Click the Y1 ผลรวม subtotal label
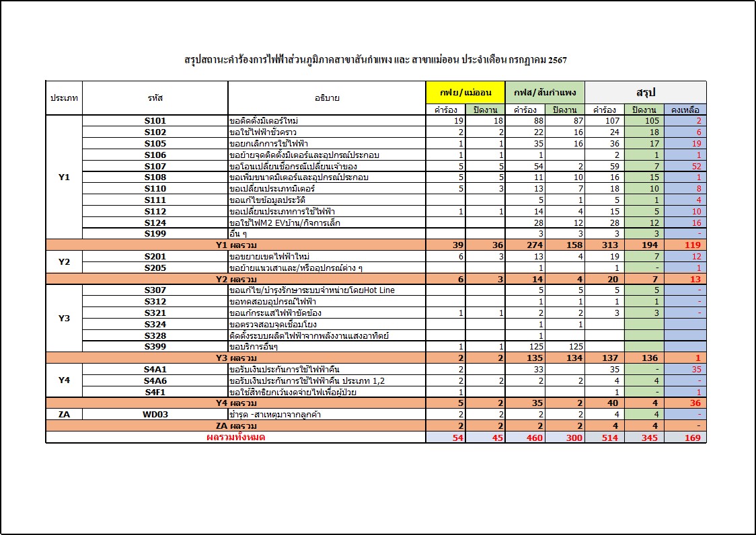 [236, 245]
